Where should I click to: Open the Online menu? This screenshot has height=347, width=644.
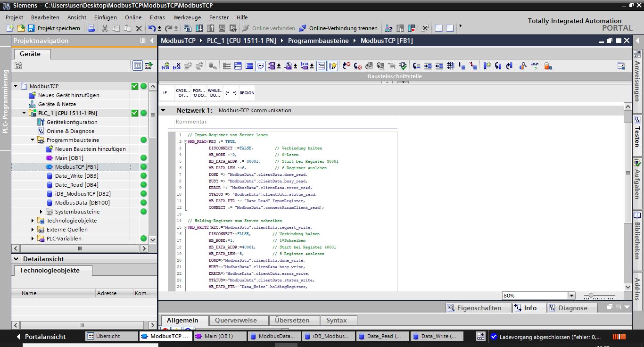(x=133, y=17)
